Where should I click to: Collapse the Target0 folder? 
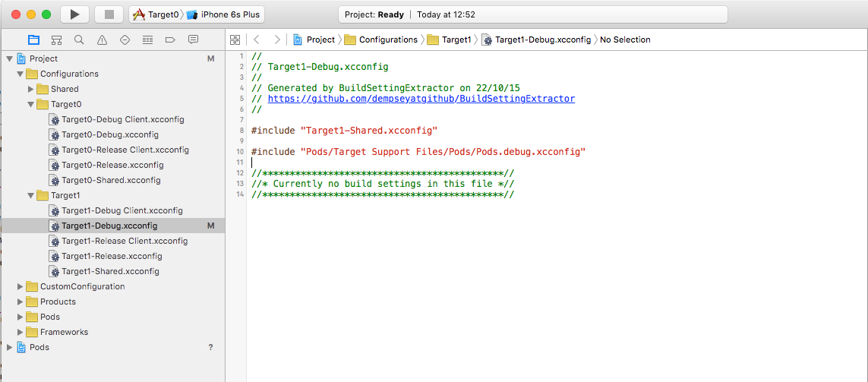pos(31,104)
